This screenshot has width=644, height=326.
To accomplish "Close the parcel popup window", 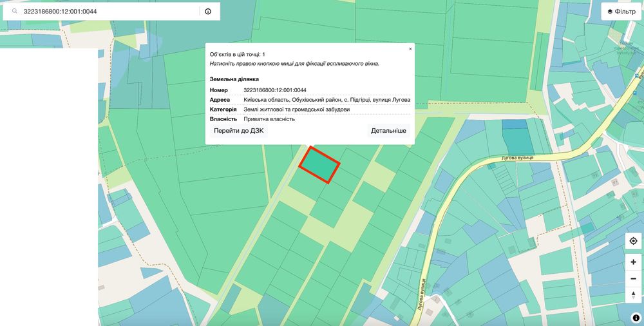I will click(x=410, y=49).
